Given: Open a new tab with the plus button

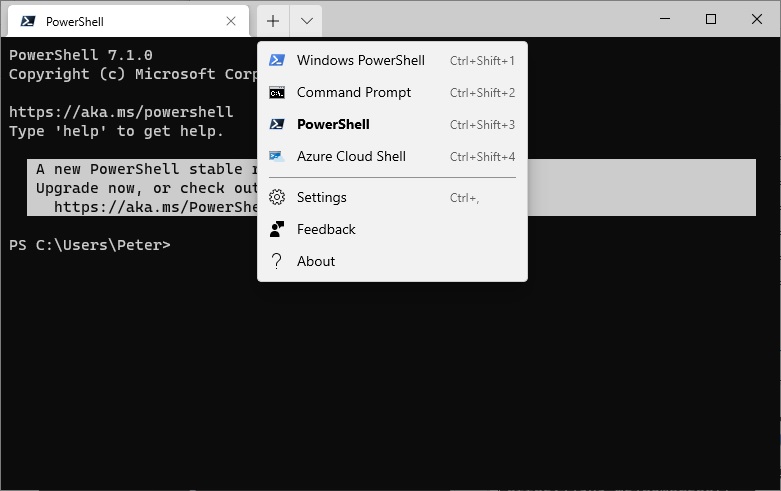Looking at the screenshot, I should point(273,21).
